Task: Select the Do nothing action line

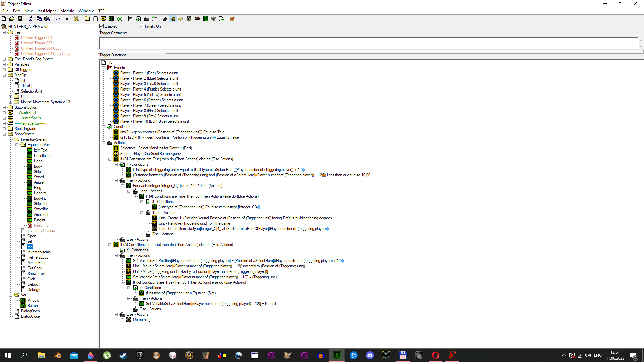Action: click(142, 320)
